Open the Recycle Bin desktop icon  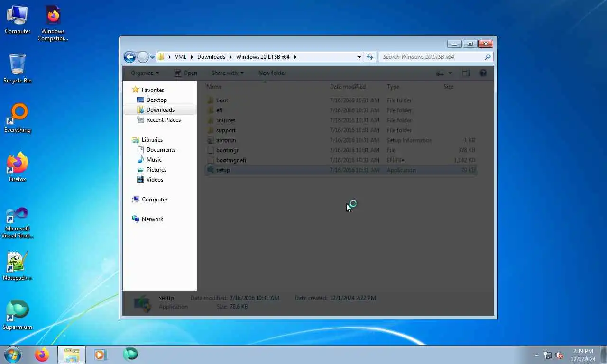[18, 69]
